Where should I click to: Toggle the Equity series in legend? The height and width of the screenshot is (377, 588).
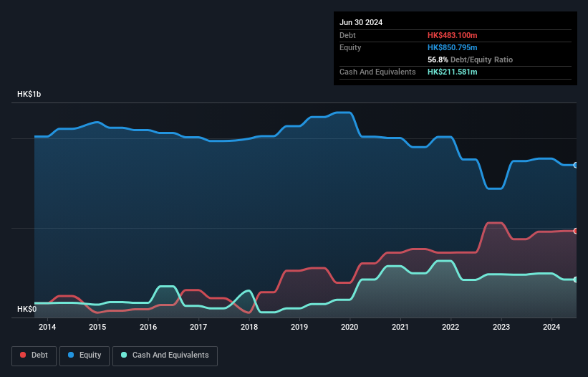pos(85,355)
